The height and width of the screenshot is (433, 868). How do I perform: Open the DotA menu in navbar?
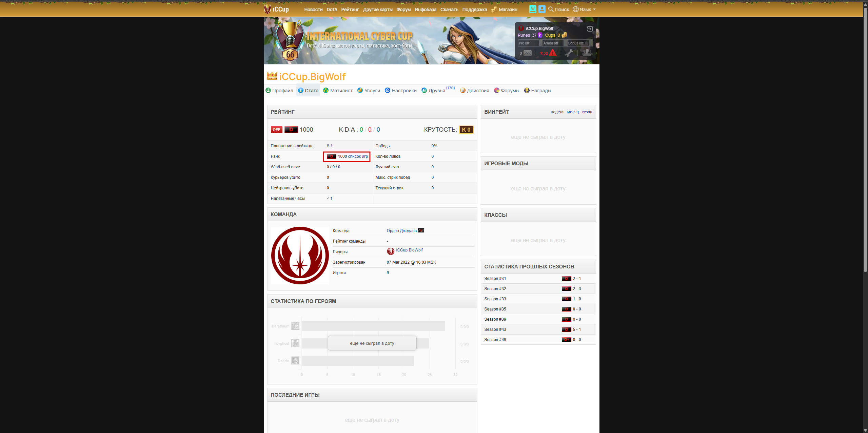click(x=332, y=10)
